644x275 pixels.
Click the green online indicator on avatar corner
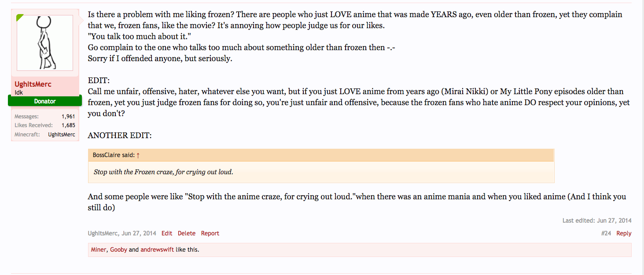(19, 17)
